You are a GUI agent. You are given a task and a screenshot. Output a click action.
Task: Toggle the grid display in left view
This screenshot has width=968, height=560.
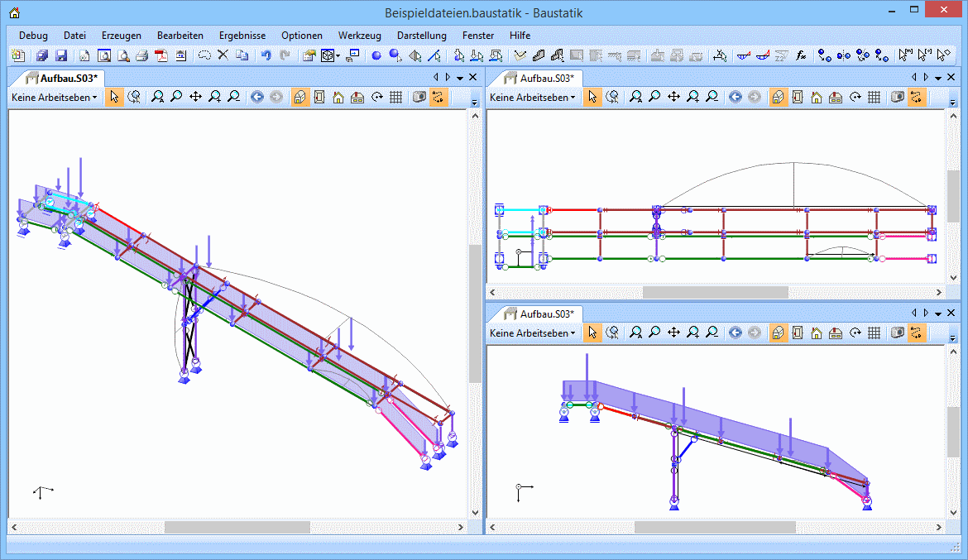tap(395, 97)
